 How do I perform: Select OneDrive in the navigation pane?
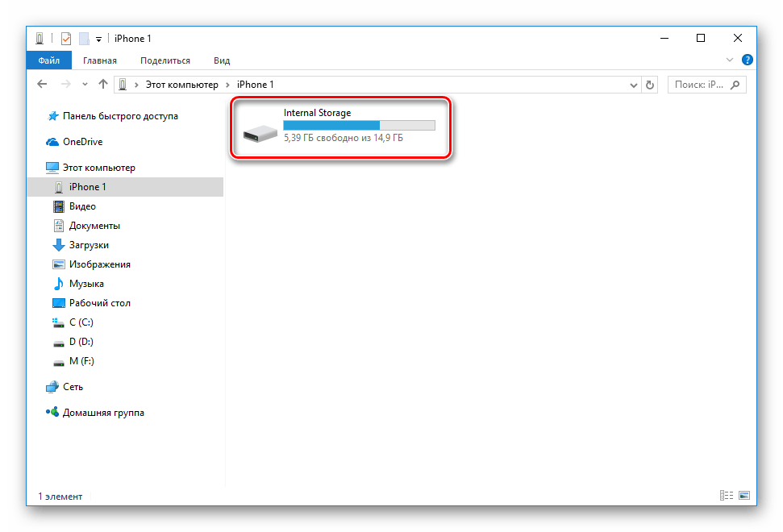point(82,142)
